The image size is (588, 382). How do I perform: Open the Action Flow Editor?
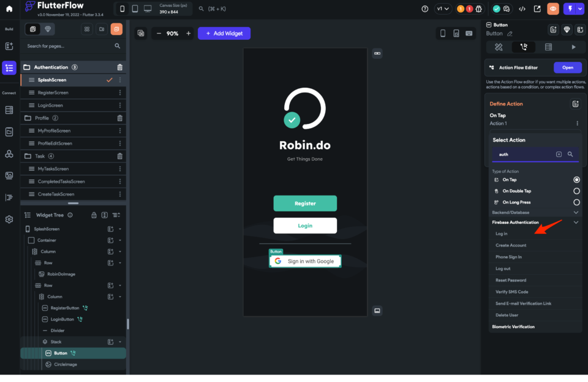(568, 67)
